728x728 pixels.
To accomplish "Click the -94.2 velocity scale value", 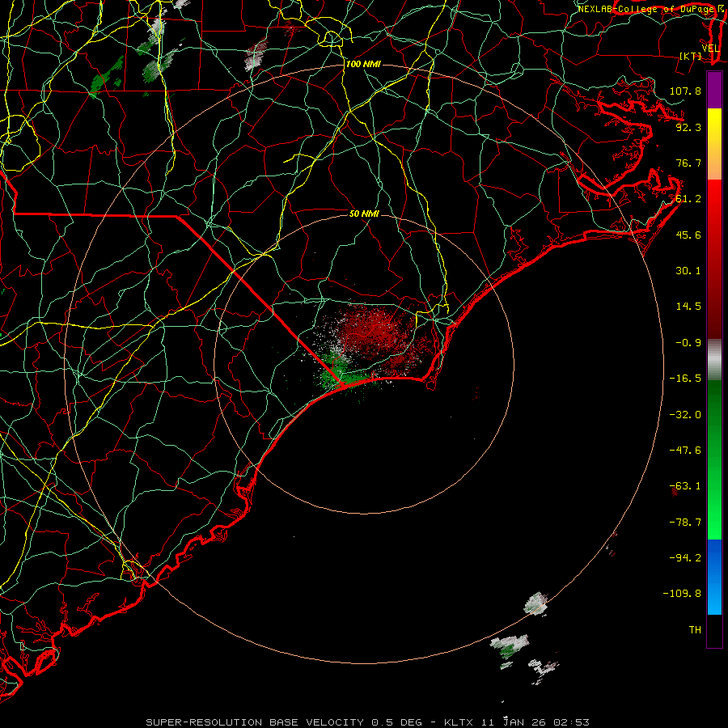I will pyautogui.click(x=685, y=558).
